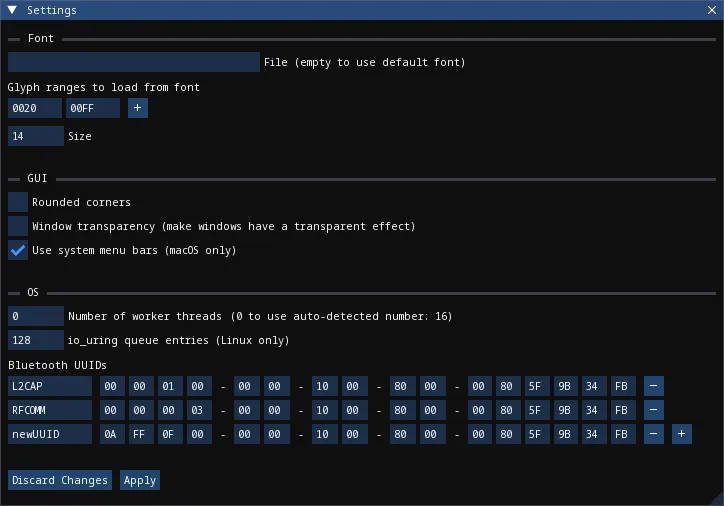
Task: Collapse the Settings window using title triangle
Action: coord(12,10)
